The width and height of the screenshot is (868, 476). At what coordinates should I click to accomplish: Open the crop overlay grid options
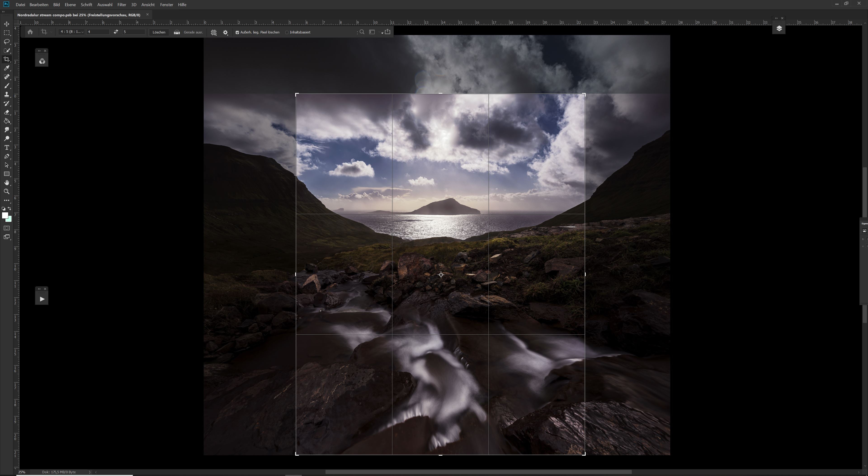click(x=214, y=32)
